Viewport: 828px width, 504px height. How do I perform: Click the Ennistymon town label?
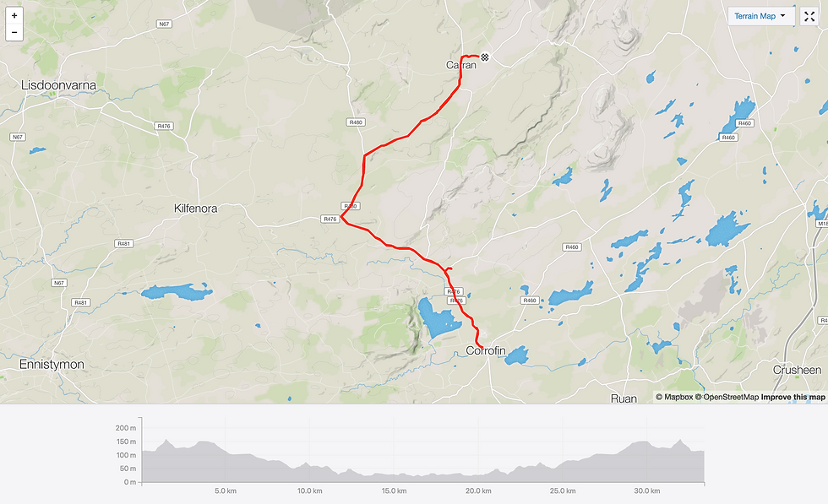point(52,364)
